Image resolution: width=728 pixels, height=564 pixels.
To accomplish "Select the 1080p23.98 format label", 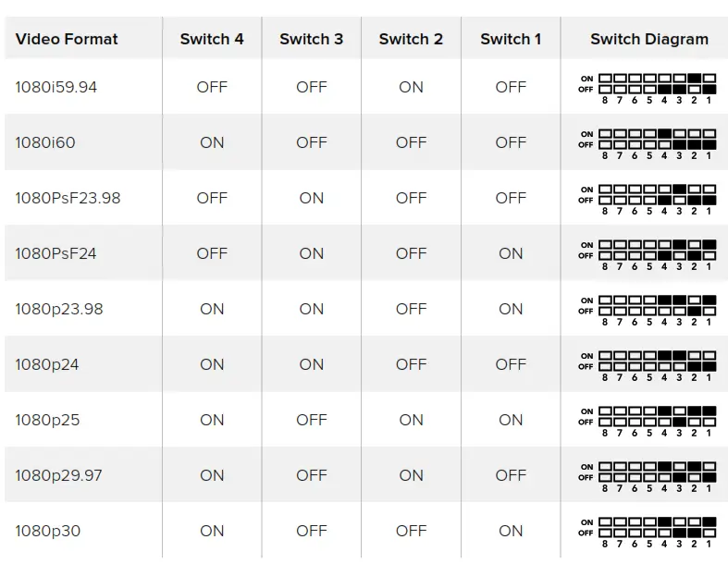I will 59,309.
